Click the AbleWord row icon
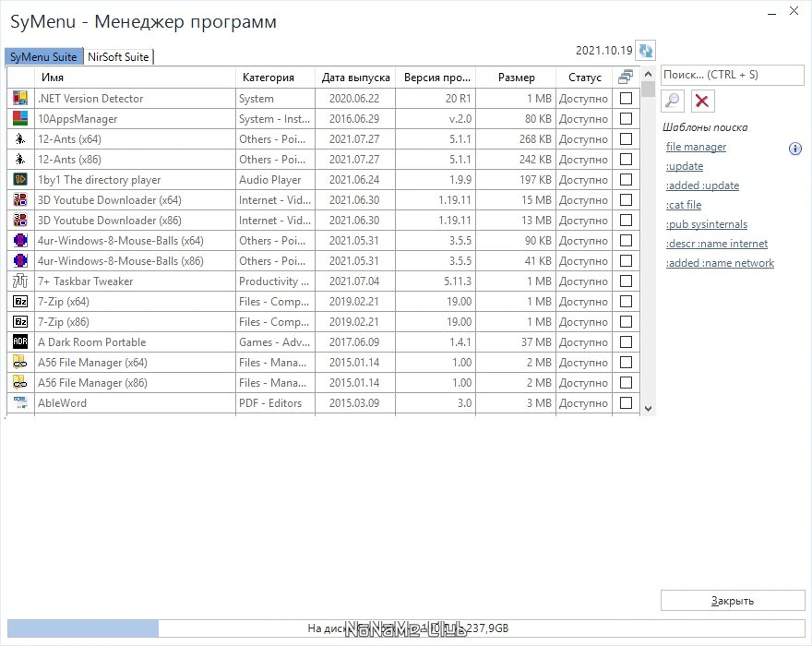The image size is (812, 646). click(20, 402)
